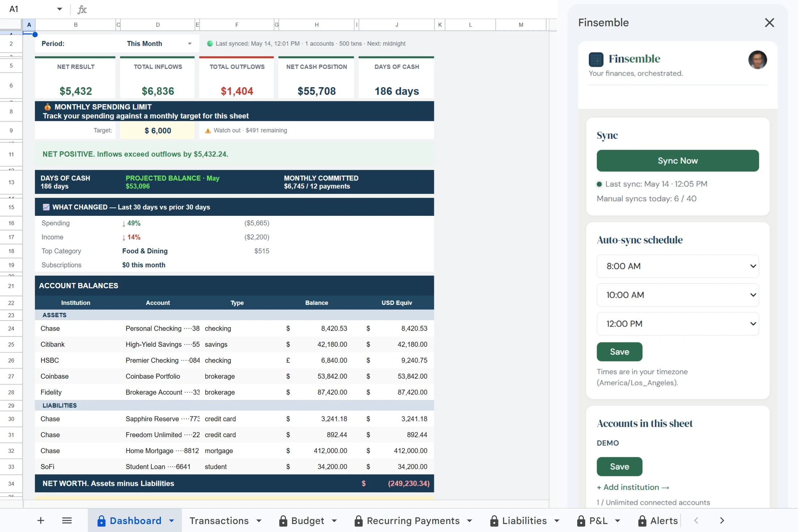Open the Alerts sheet tab
This screenshot has width=798, height=532.
(x=664, y=520)
